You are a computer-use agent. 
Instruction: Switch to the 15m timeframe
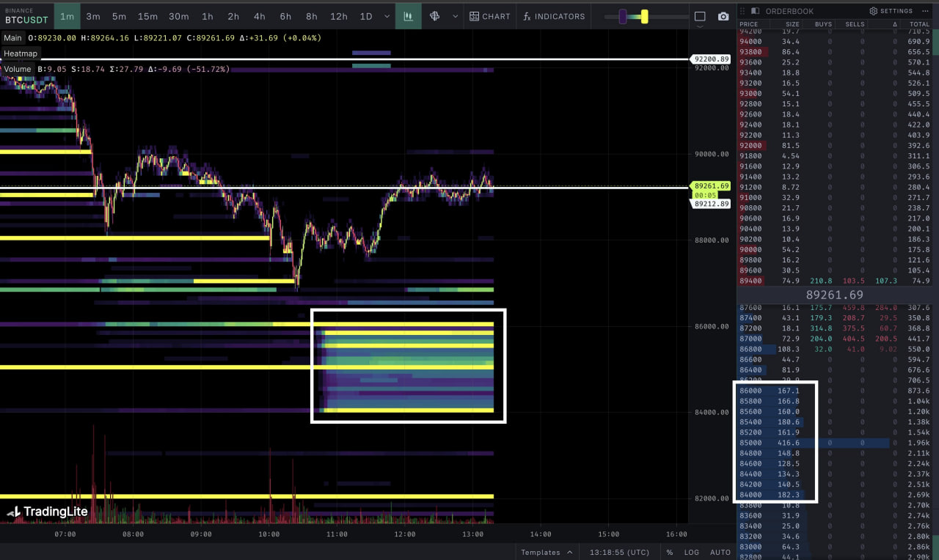tap(147, 16)
